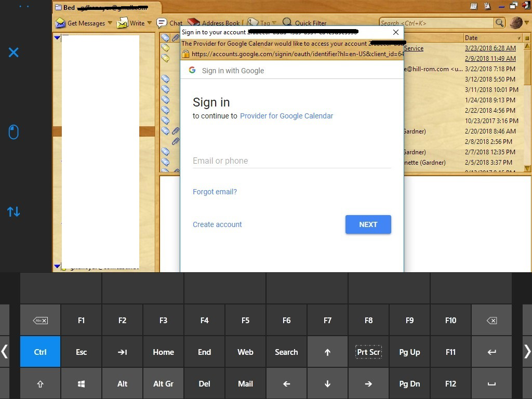
Task: Tap the Mail key
Action: 245,384
